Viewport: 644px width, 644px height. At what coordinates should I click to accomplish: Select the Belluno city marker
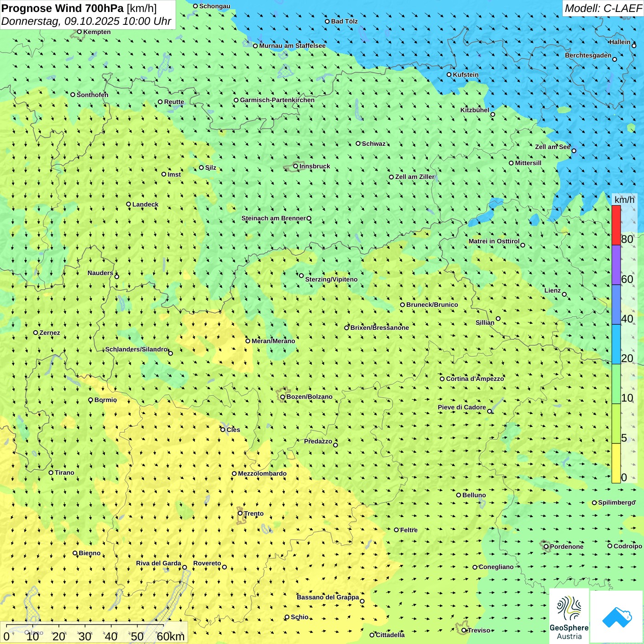tap(459, 495)
